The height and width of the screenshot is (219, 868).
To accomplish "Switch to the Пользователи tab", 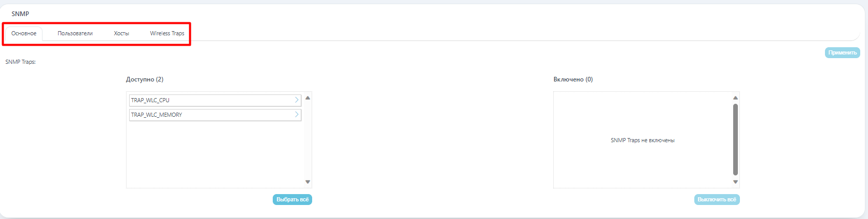I will (x=75, y=33).
